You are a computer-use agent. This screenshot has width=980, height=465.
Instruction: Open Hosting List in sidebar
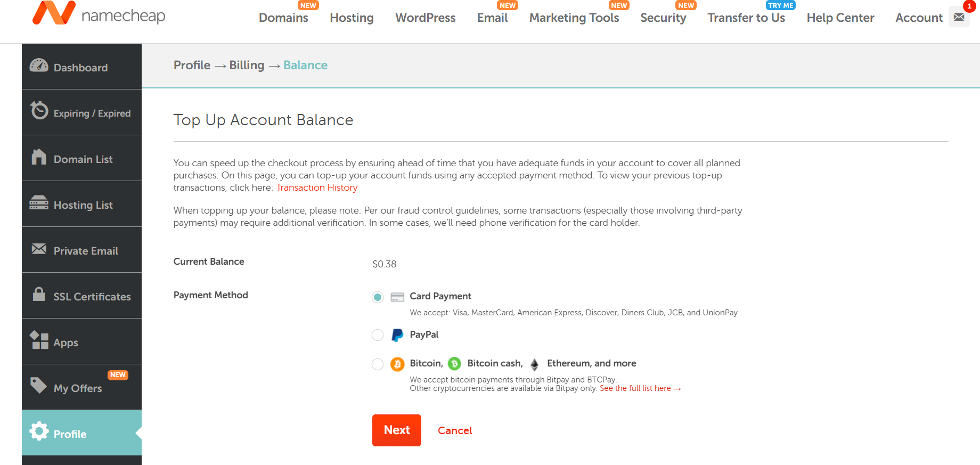click(x=81, y=204)
